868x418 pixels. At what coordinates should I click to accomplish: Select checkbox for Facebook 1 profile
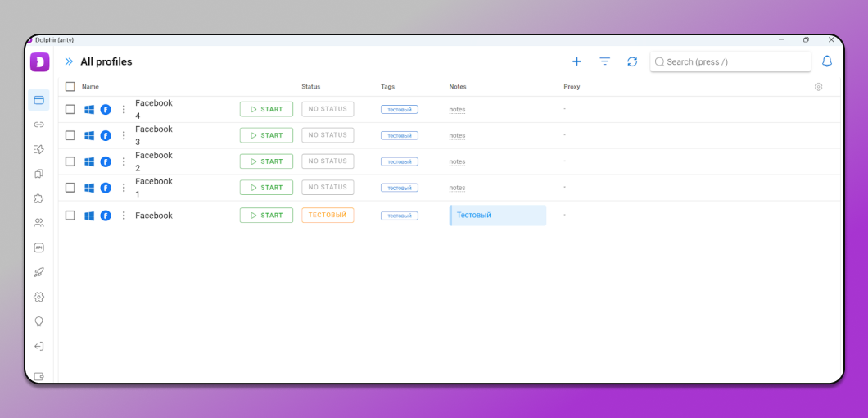coord(70,188)
